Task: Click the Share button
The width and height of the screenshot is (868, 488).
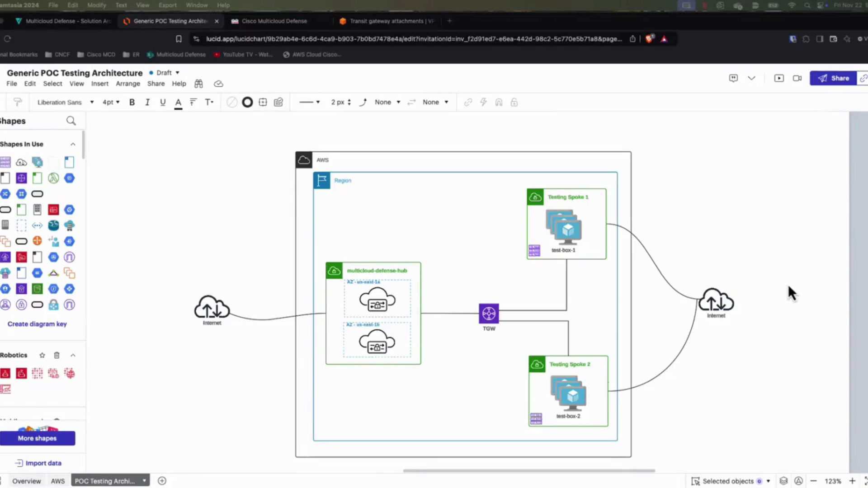Action: [833, 78]
